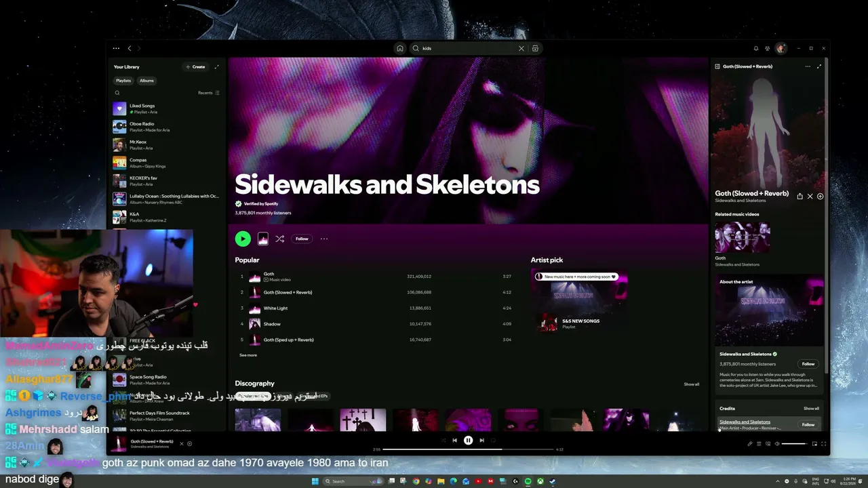This screenshot has height=488, width=868.
Task: Open the Compas album
Action: (x=167, y=163)
